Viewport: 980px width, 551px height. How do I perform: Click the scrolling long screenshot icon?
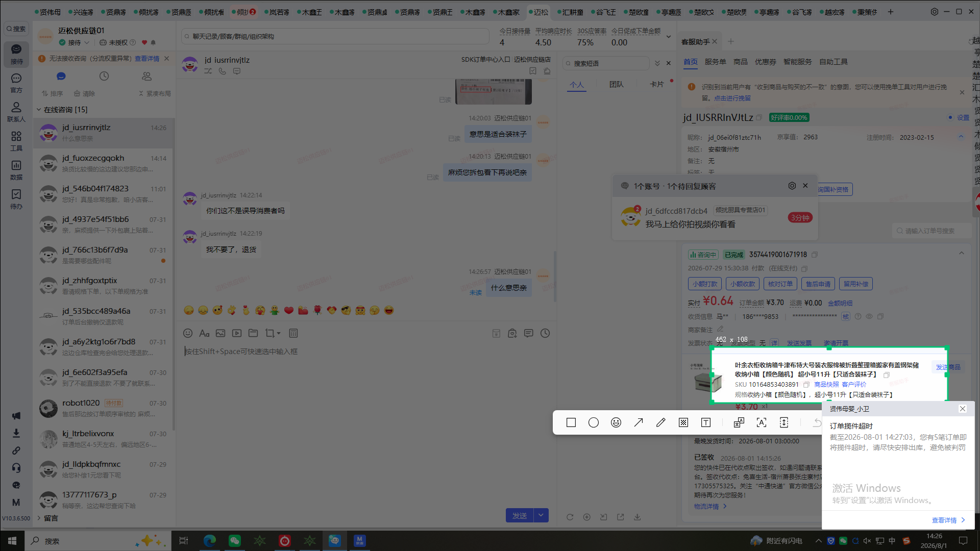pos(784,422)
